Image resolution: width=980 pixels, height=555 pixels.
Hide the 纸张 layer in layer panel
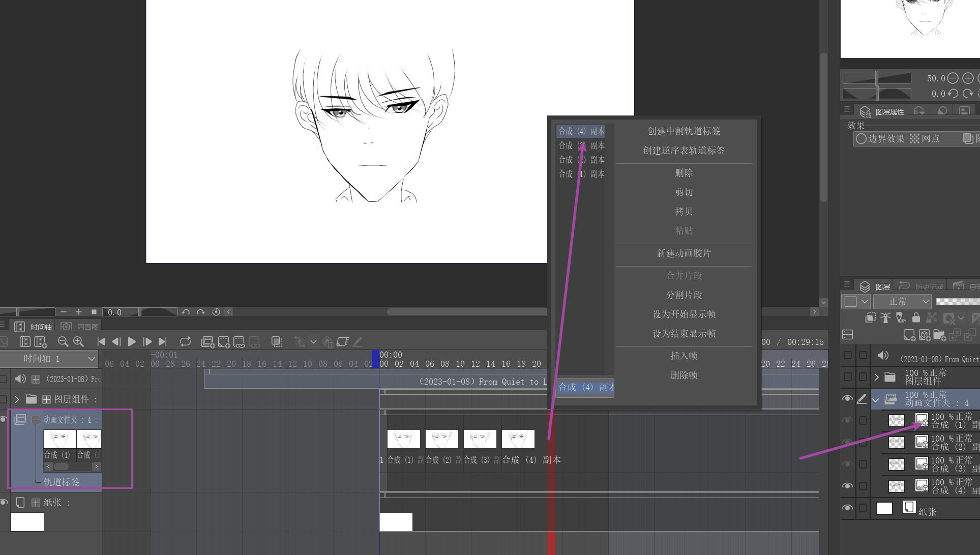pyautogui.click(x=847, y=508)
